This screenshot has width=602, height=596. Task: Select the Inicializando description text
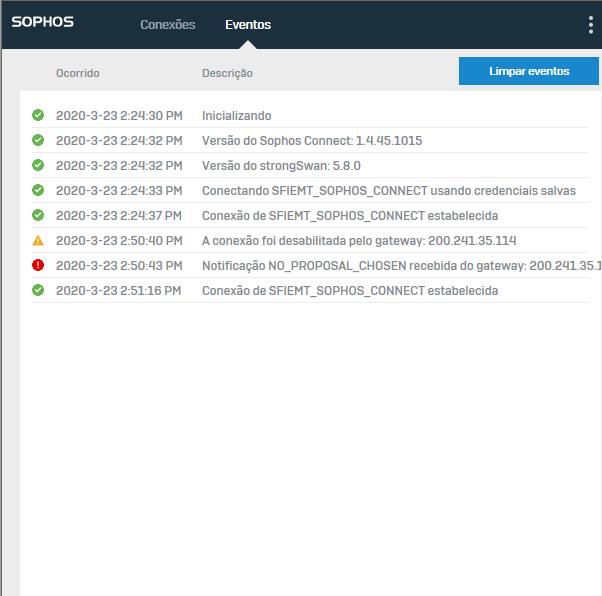click(x=236, y=116)
